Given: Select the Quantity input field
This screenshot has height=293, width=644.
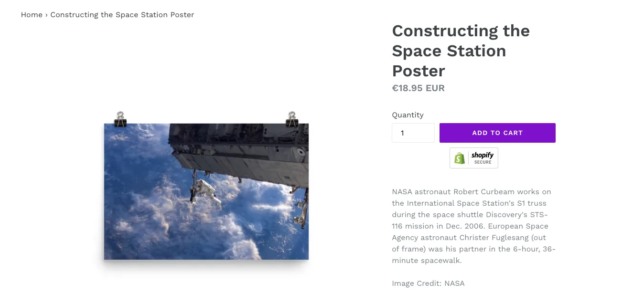Looking at the screenshot, I should [x=413, y=133].
